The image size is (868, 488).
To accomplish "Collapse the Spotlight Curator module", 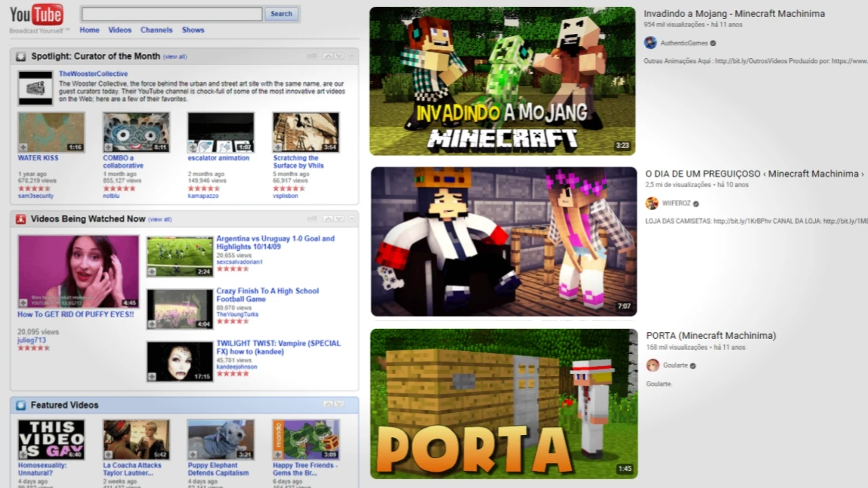I will (x=329, y=56).
